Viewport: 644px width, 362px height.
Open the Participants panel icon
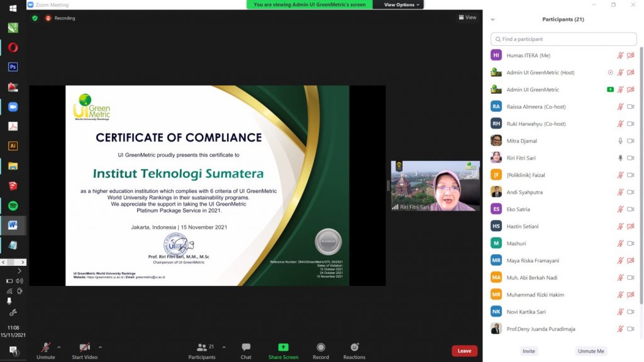(x=202, y=347)
